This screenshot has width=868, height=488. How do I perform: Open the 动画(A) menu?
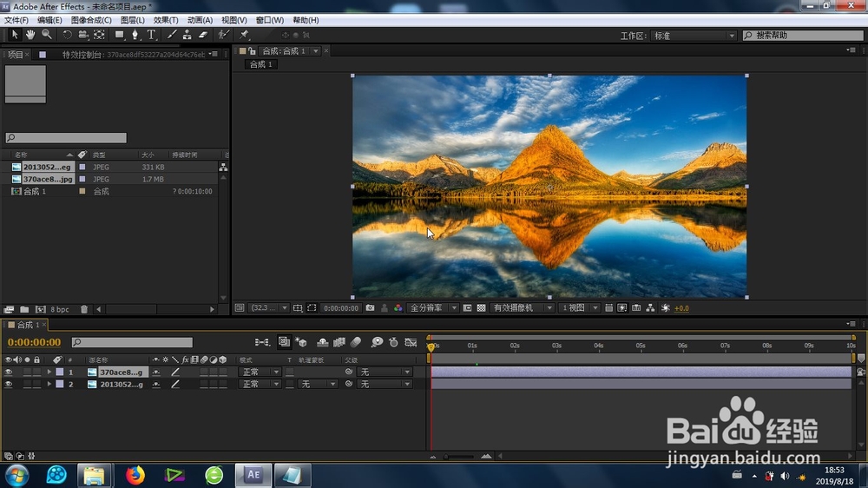point(200,20)
